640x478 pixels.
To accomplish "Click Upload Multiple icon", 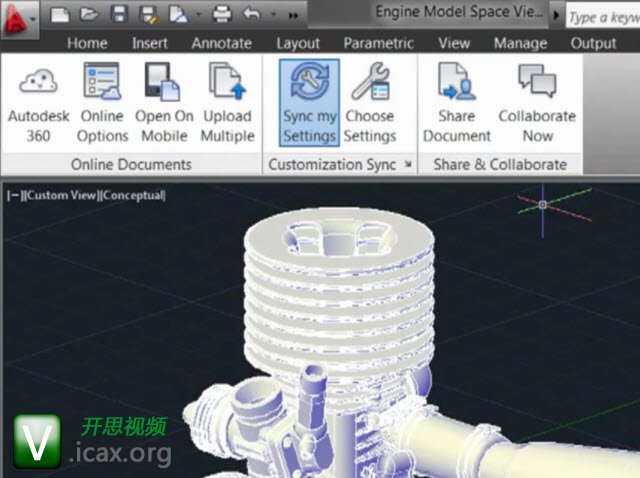I will [x=227, y=102].
